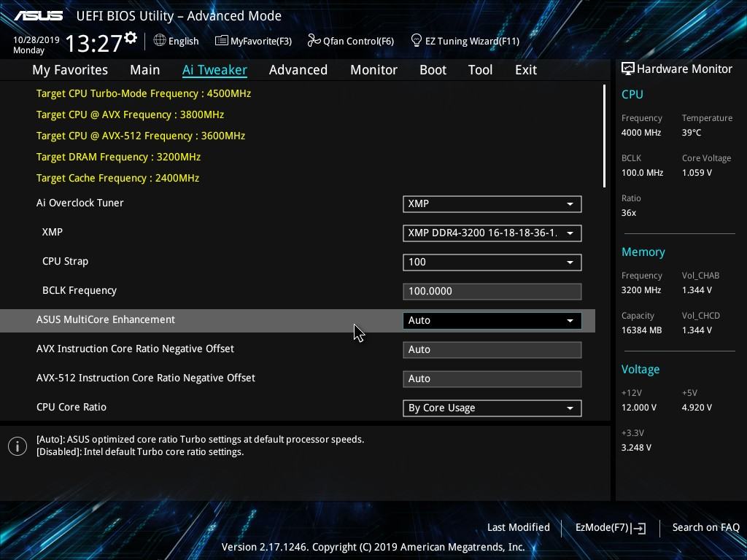This screenshot has width=747, height=560.
Task: Click the info icon beside help text
Action: pyautogui.click(x=18, y=446)
